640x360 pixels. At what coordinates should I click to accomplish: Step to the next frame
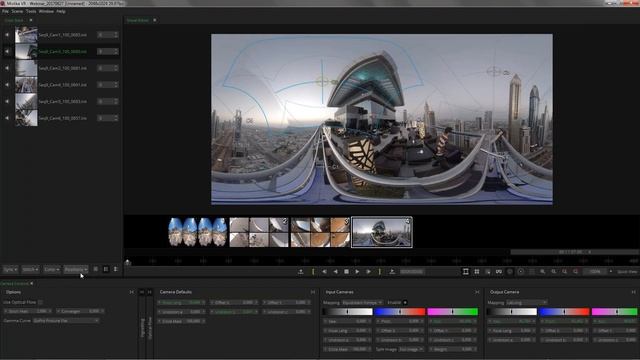click(368, 271)
